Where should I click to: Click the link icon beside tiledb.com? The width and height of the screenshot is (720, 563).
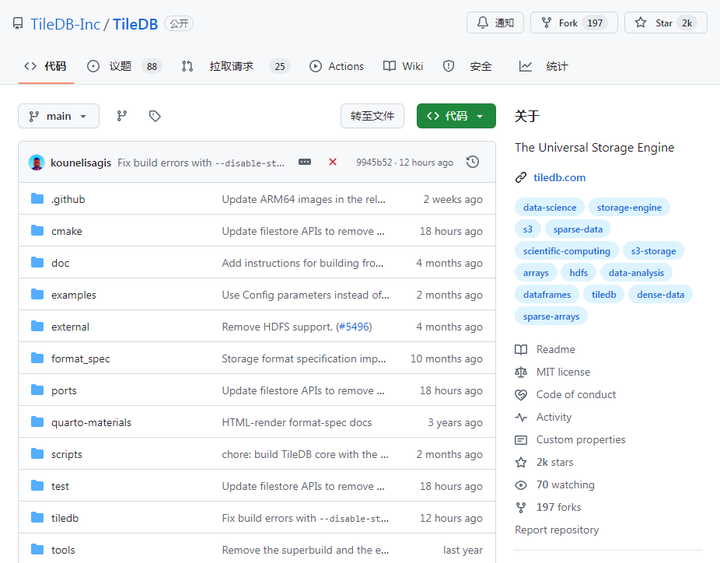click(x=521, y=177)
